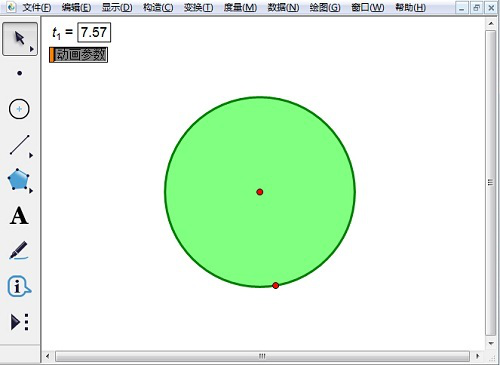Minimize the document window

coord(461,8)
